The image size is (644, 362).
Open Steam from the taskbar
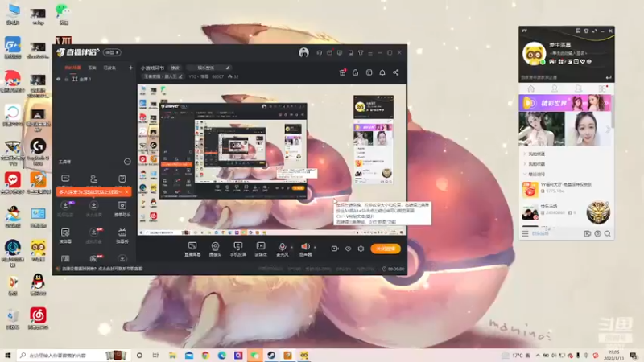tap(271, 356)
